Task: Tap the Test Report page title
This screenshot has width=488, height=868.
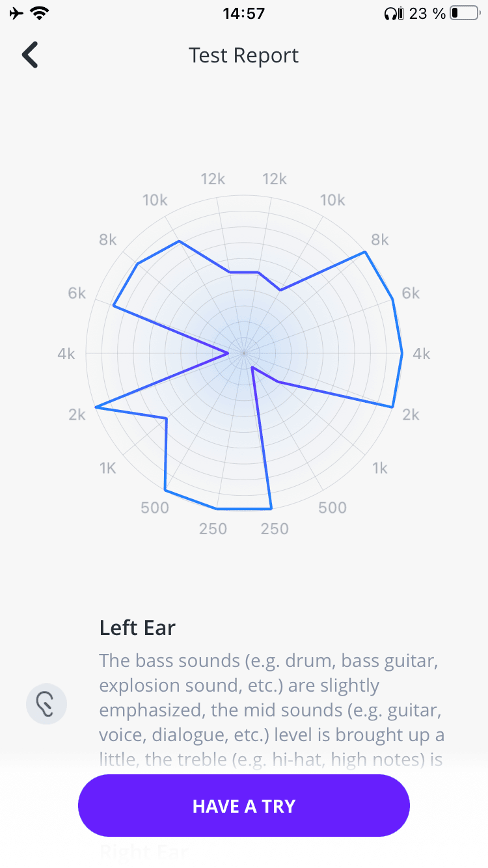Action: (x=243, y=55)
